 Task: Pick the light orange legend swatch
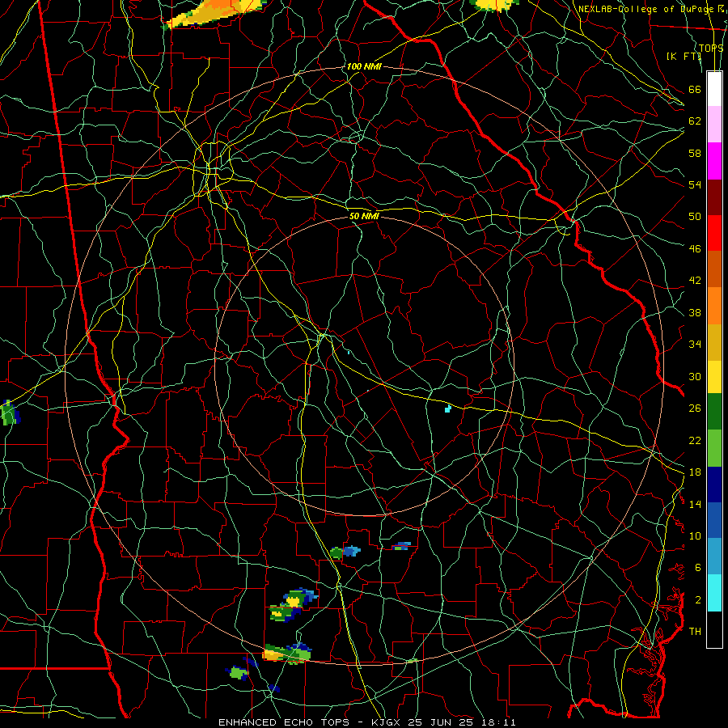pyautogui.click(x=714, y=306)
